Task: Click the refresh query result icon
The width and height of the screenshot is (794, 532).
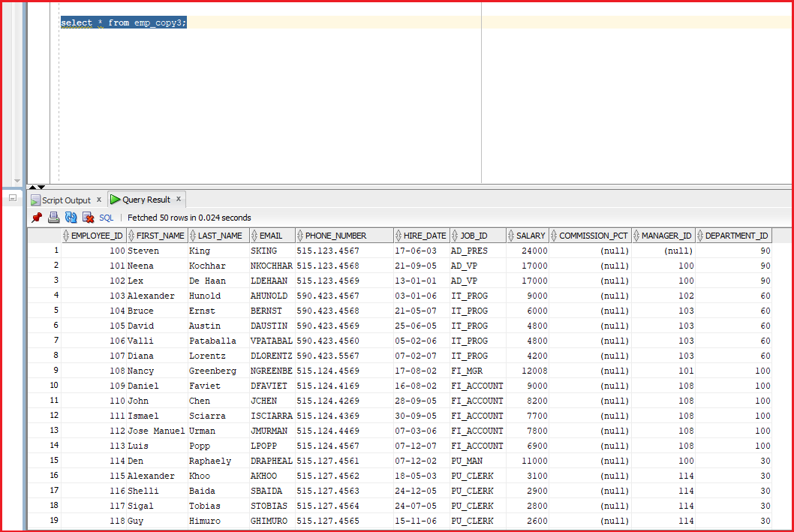Action: tap(71, 218)
